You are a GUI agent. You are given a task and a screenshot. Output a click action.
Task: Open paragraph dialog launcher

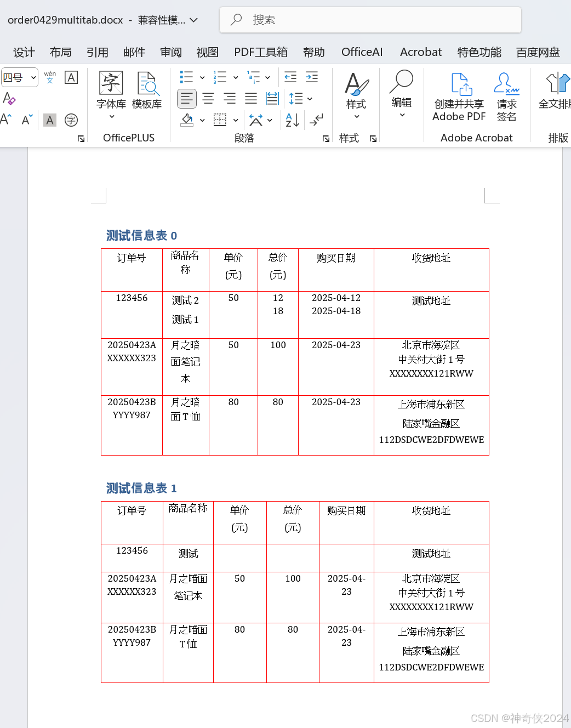pyautogui.click(x=326, y=139)
